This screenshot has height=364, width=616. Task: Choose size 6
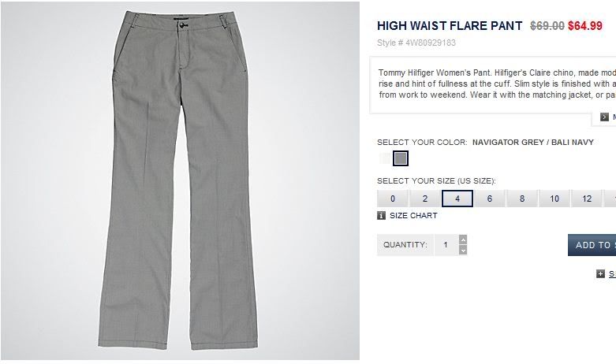click(490, 199)
